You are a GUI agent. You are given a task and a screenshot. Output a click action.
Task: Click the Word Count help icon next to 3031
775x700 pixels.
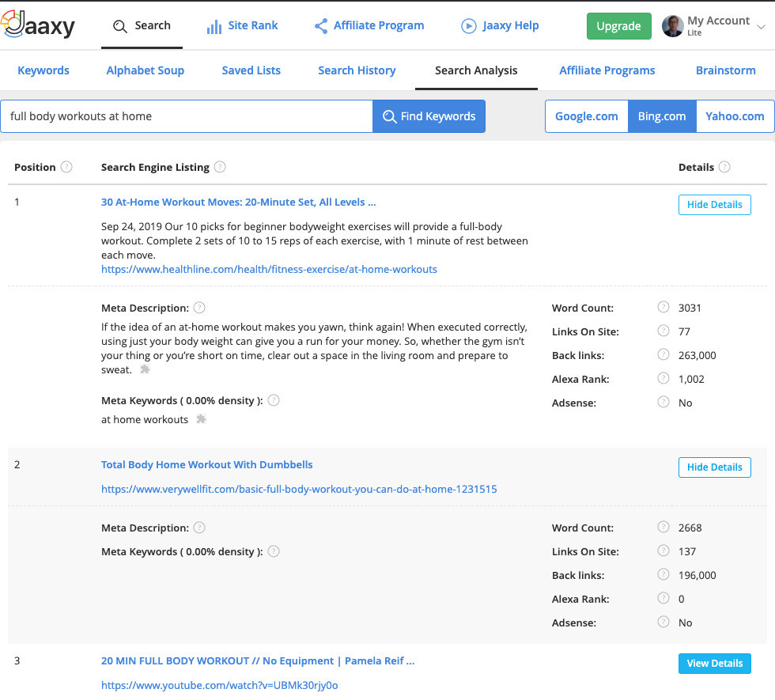663,308
